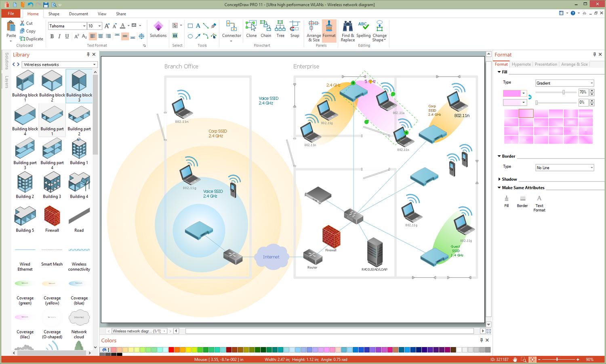This screenshot has height=364, width=606.
Task: Switch to the Document ribbon tab
Action: 78,14
